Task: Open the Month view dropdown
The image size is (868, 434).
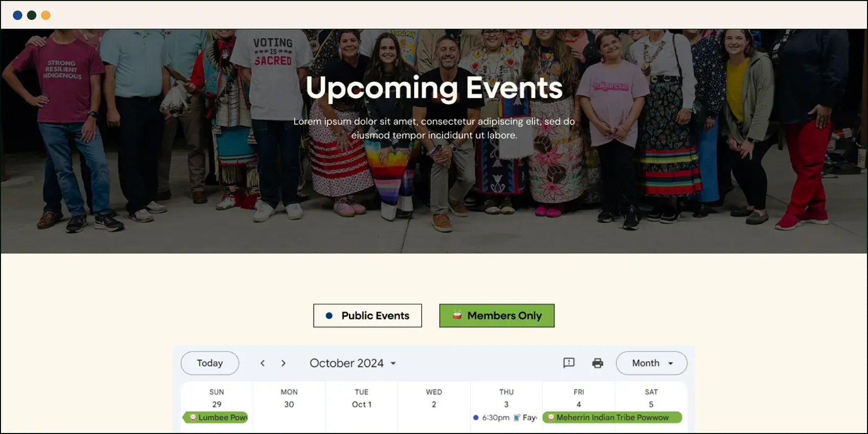Action: 652,363
